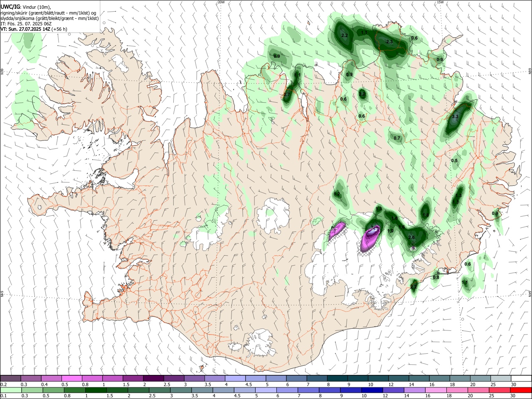Viewport: 532px width, 399px height.
Task: Click the light violet rain swatch between 14 and 16
Action: [x=415, y=390]
